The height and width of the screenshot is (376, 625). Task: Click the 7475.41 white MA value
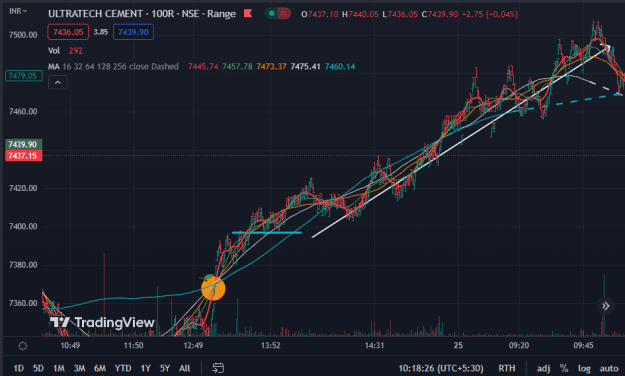[x=305, y=67]
